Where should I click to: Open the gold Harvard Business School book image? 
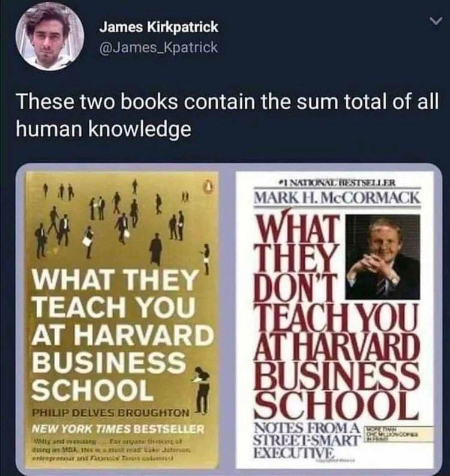[x=122, y=320]
